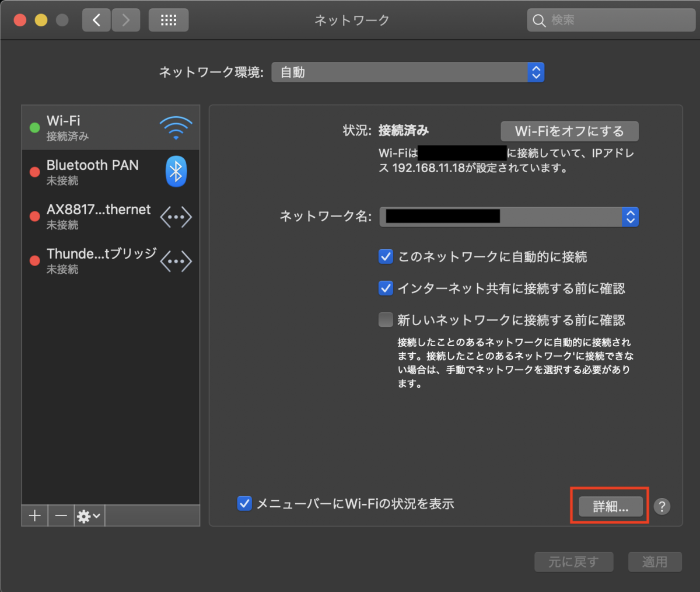
Task: Click the bridge arrows icon beside Thunde...tブリッジ
Action: click(176, 261)
